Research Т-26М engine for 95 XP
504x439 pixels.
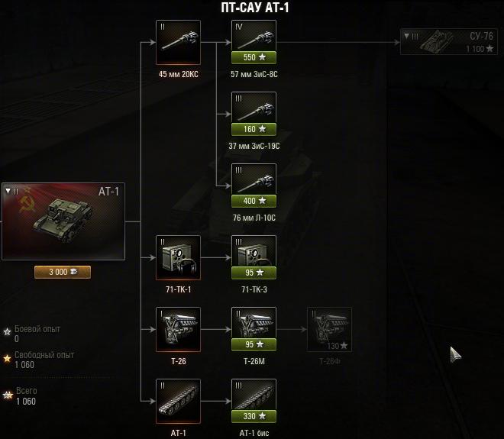(x=254, y=344)
